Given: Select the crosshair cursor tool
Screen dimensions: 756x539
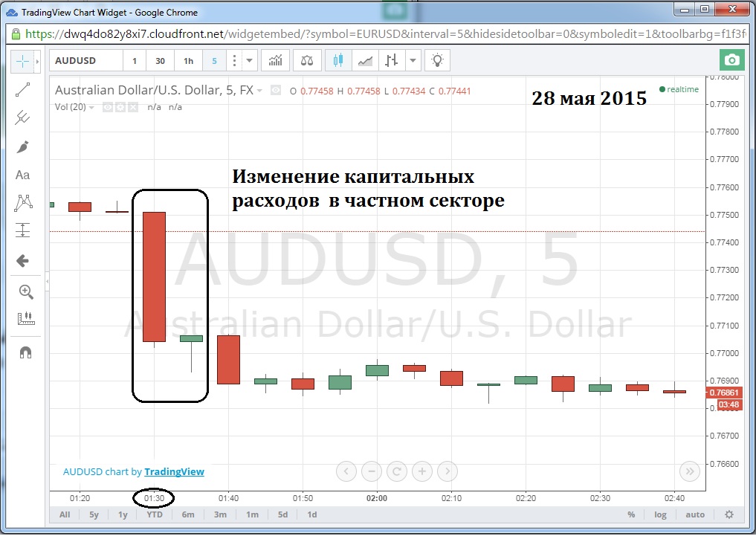Looking at the screenshot, I should coord(22,61).
